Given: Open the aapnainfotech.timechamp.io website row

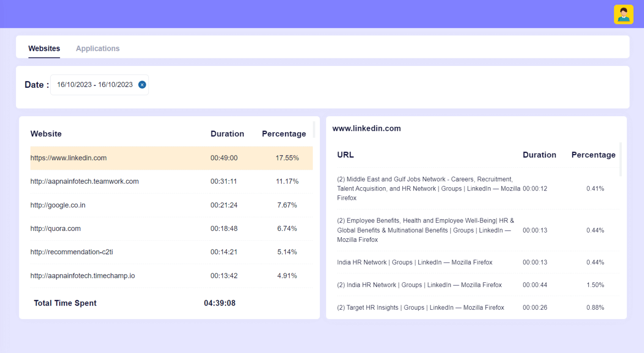Looking at the screenshot, I should (x=83, y=276).
